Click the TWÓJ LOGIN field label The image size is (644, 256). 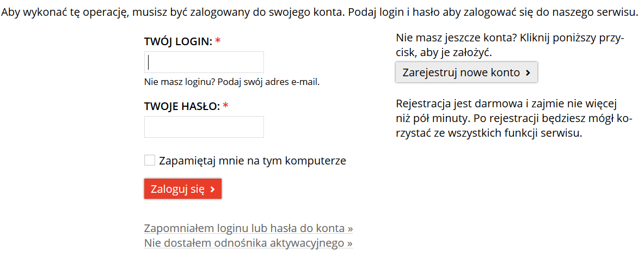tap(178, 41)
